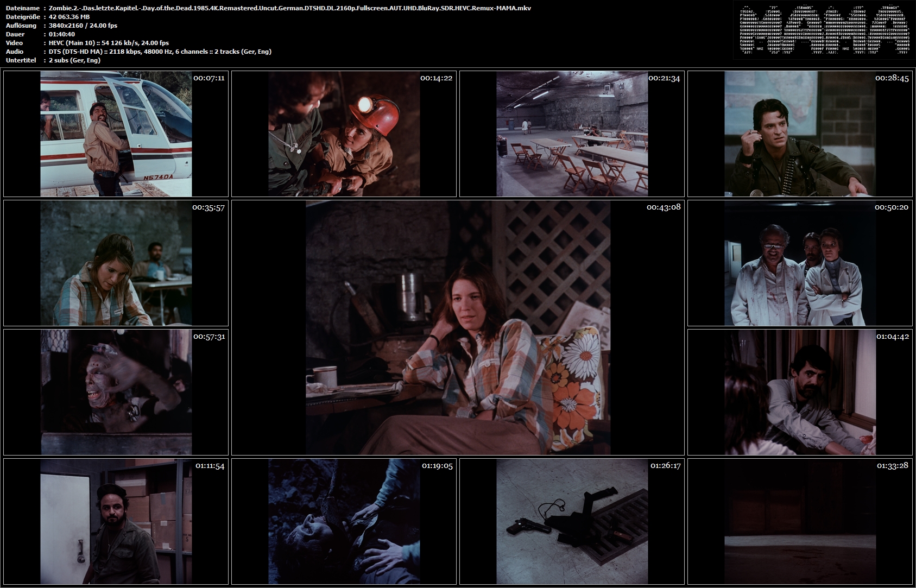
Task: Click the Audio label
Action: coord(15,52)
